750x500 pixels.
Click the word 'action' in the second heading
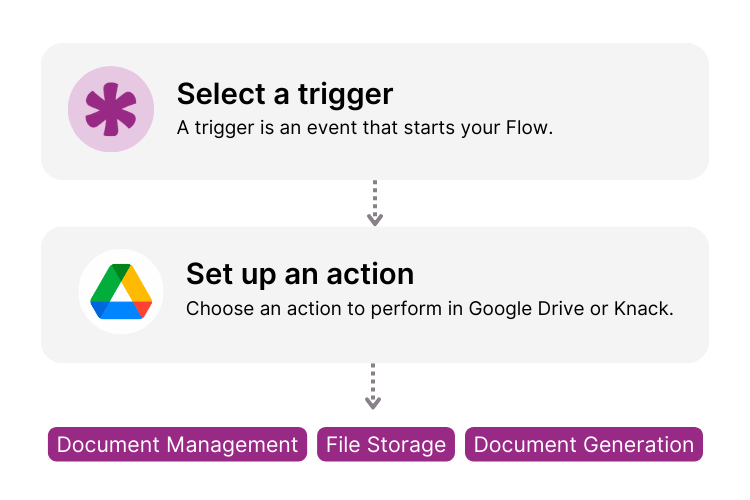[x=369, y=274]
